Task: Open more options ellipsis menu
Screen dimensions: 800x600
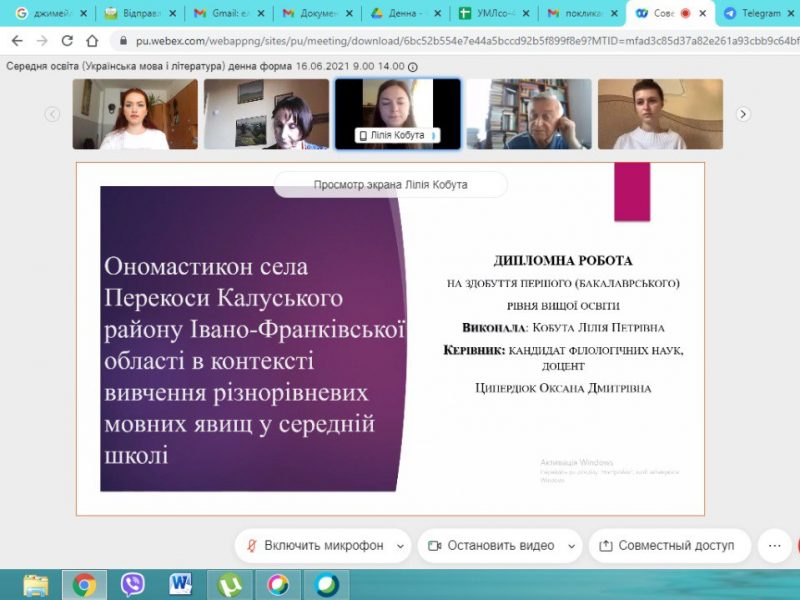Action: tap(773, 546)
